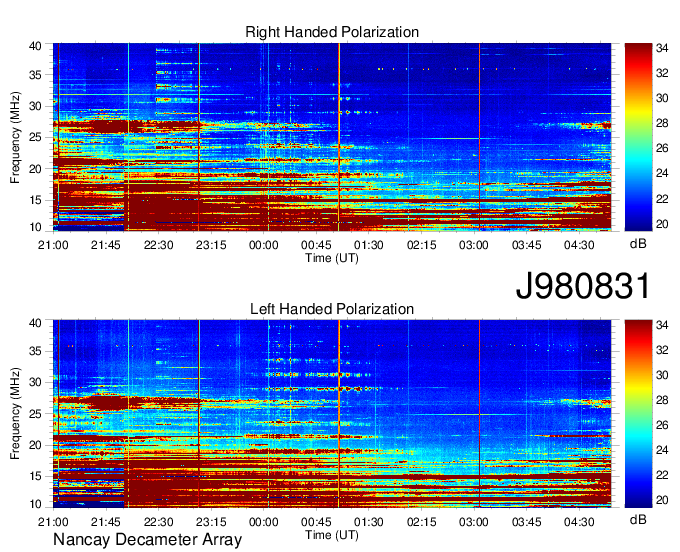Viewport: 680px width, 552px height.
Task: Click the 10 MHz tick on top plot
Action: pyautogui.click(x=35, y=227)
